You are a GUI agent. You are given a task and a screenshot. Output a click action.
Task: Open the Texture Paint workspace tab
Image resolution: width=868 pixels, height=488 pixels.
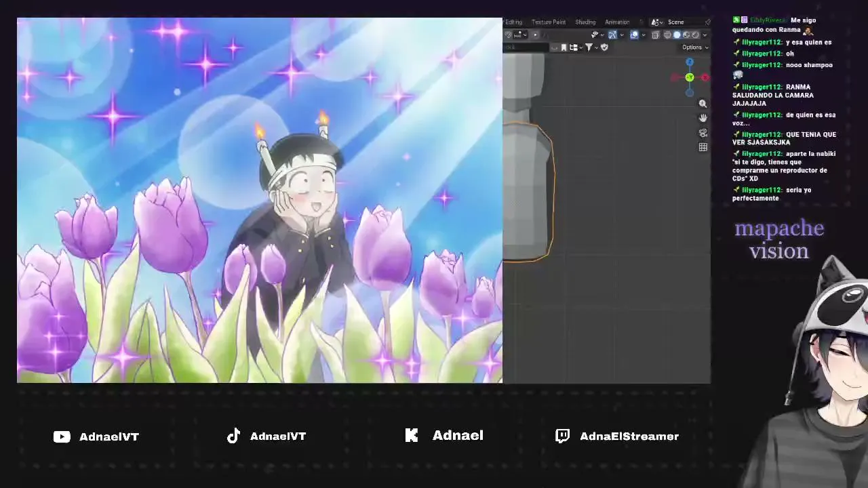(549, 22)
